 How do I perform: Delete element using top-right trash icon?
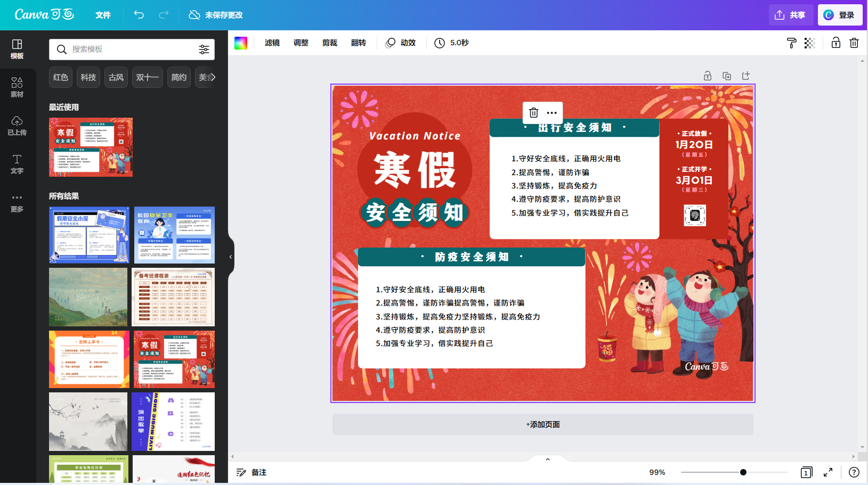[854, 43]
